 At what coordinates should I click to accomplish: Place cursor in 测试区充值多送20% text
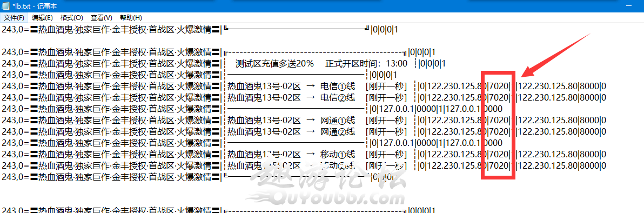(x=275, y=64)
